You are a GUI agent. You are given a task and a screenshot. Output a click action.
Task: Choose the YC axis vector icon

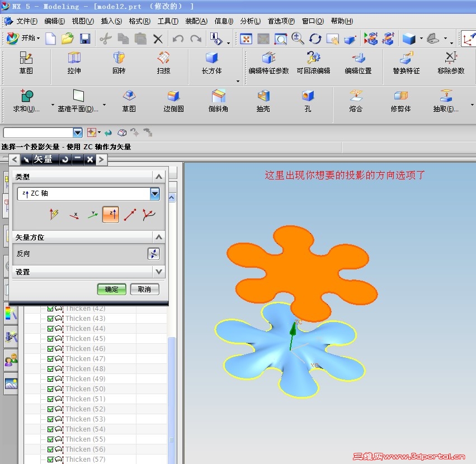click(x=93, y=215)
